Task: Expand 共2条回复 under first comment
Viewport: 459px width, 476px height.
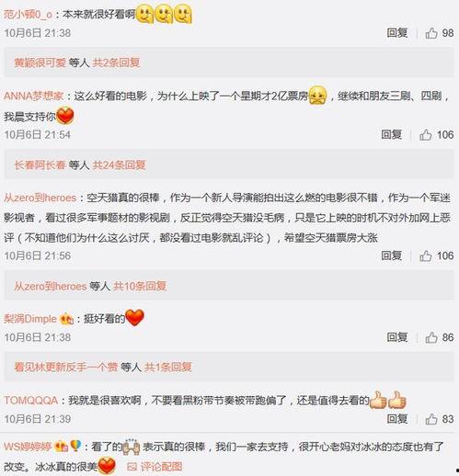Action: (x=116, y=62)
